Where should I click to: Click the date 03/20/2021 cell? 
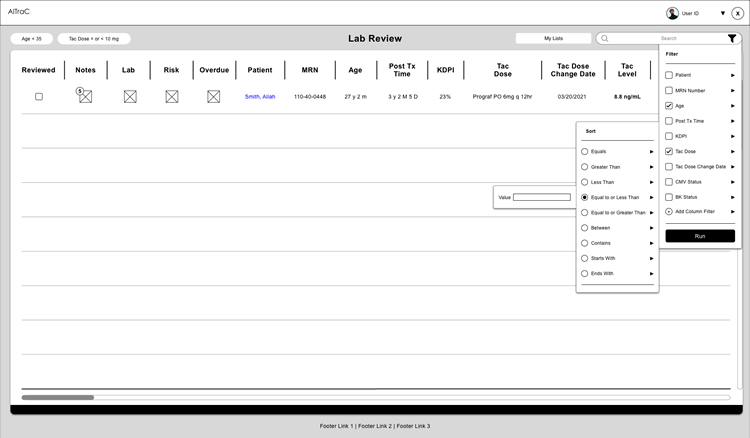click(572, 97)
